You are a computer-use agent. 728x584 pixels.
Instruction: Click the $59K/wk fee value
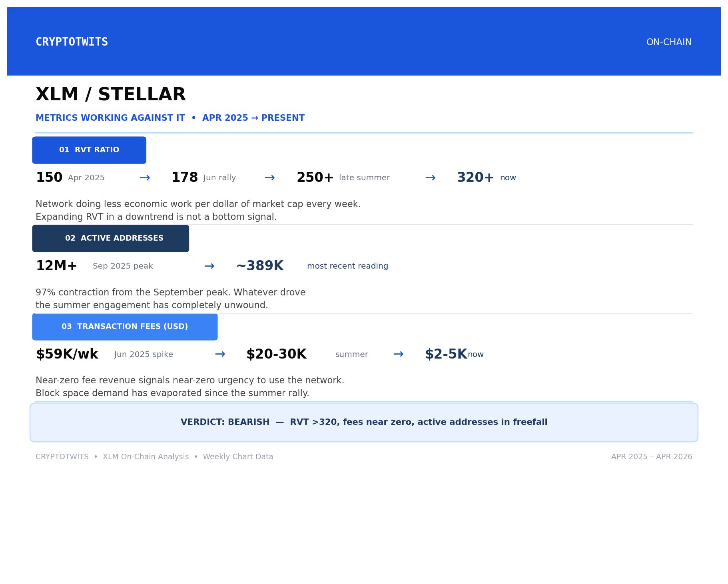pos(67,354)
